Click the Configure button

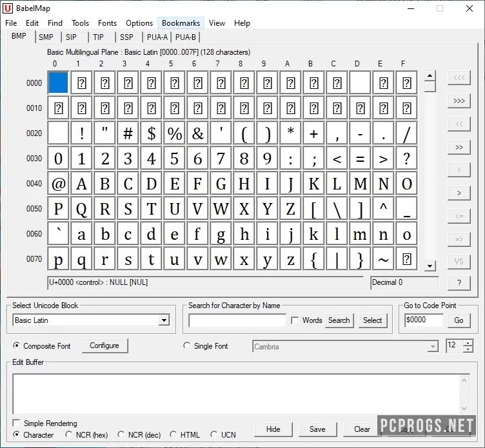pos(104,346)
